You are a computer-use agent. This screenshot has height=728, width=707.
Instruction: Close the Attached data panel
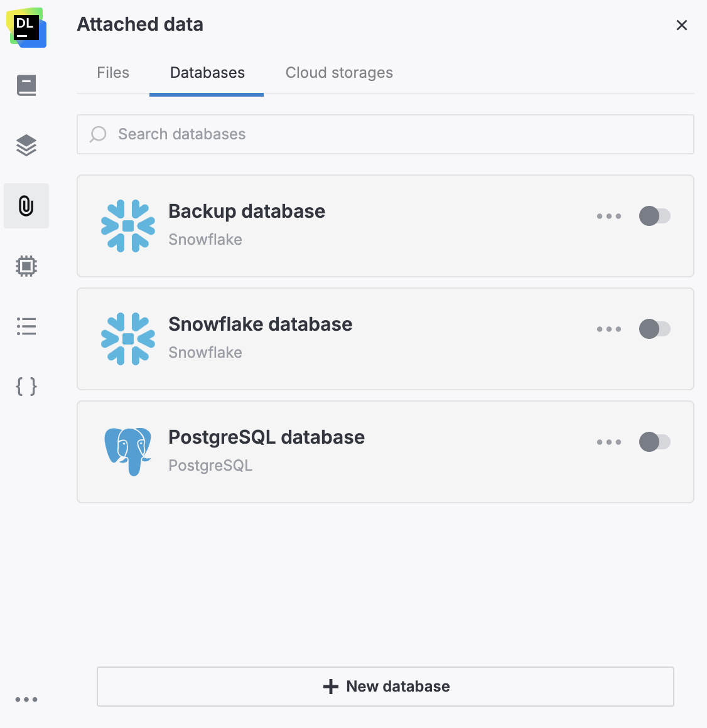[682, 25]
